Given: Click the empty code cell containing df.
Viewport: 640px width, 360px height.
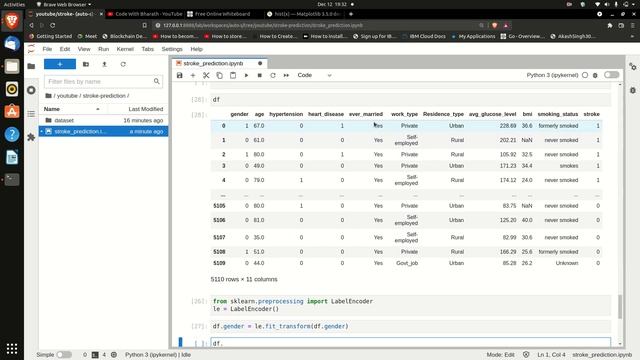Looking at the screenshot, I should [x=410, y=343].
